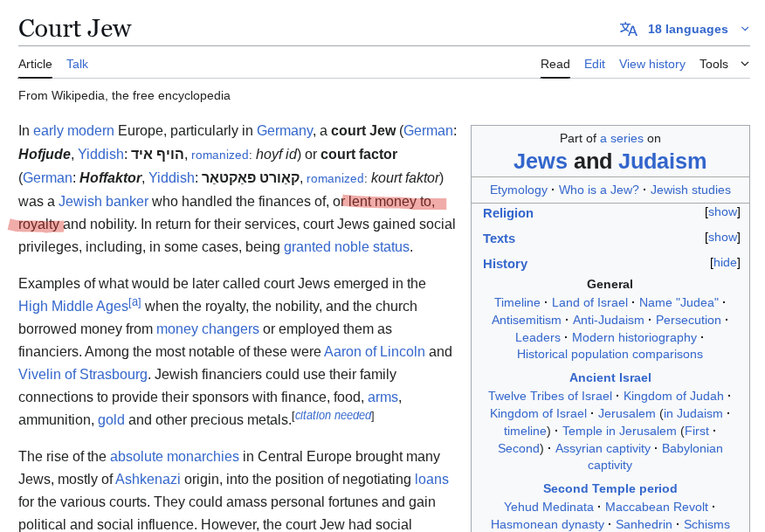Open Kingdom of Judah link
The height and width of the screenshot is (532, 765).
(x=673, y=397)
